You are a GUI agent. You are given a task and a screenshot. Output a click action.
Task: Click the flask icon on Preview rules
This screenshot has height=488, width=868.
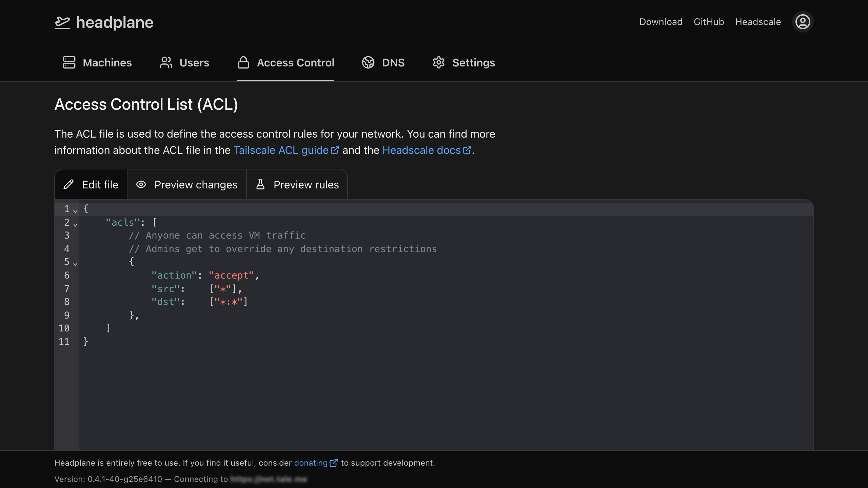pyautogui.click(x=260, y=184)
